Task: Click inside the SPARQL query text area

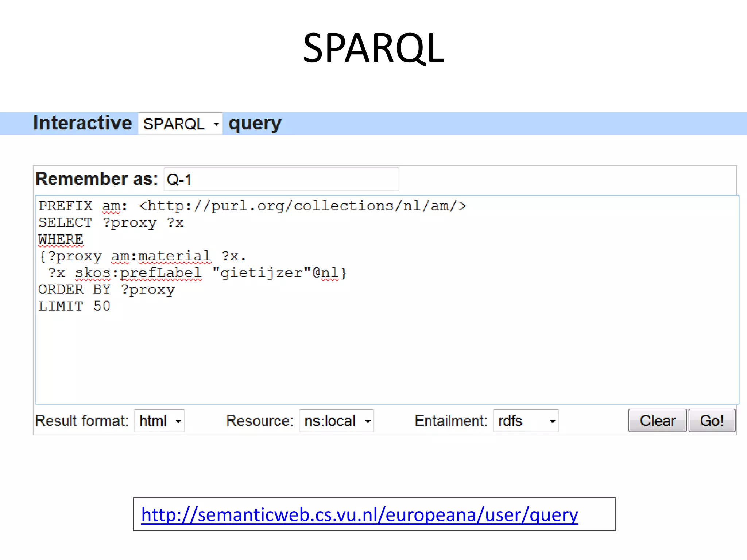Action: click(x=387, y=300)
